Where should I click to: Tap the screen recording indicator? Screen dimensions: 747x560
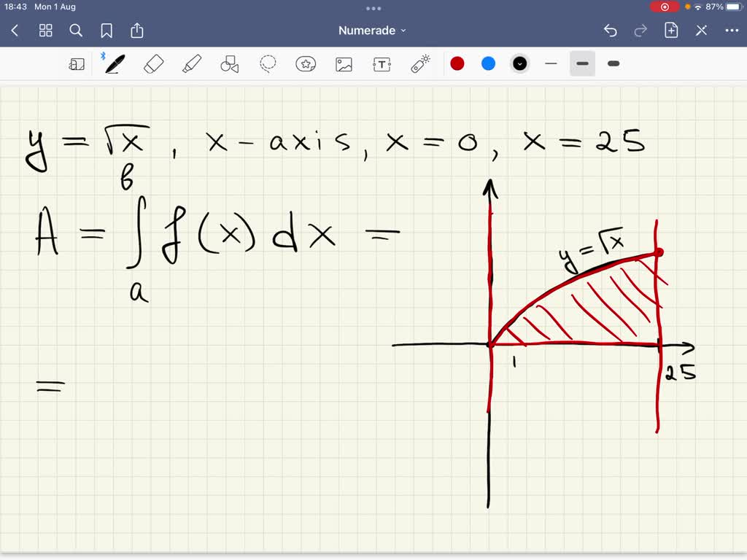[663, 7]
